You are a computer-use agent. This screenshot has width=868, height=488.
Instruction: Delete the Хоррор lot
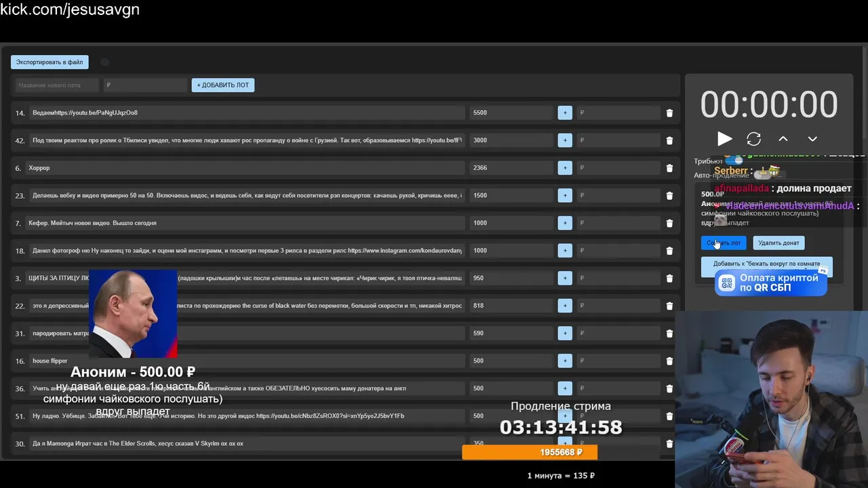669,168
